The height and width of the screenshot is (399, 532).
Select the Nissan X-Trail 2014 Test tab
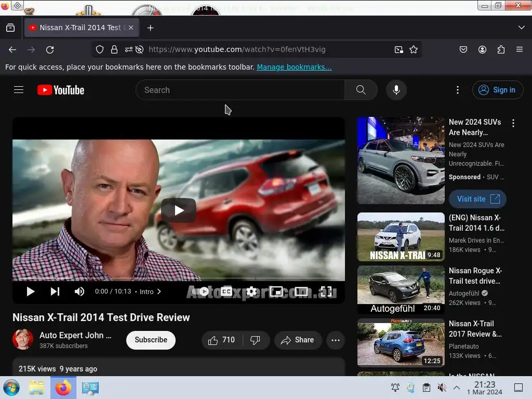[x=82, y=28]
